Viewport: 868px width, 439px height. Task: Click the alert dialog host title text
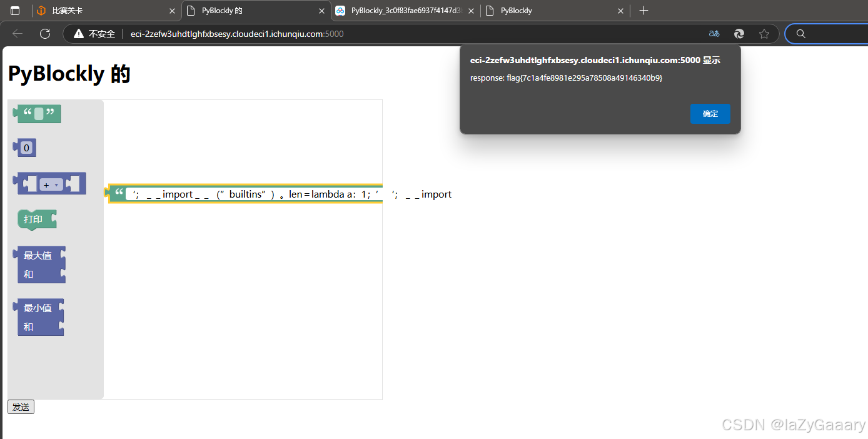[x=595, y=61]
